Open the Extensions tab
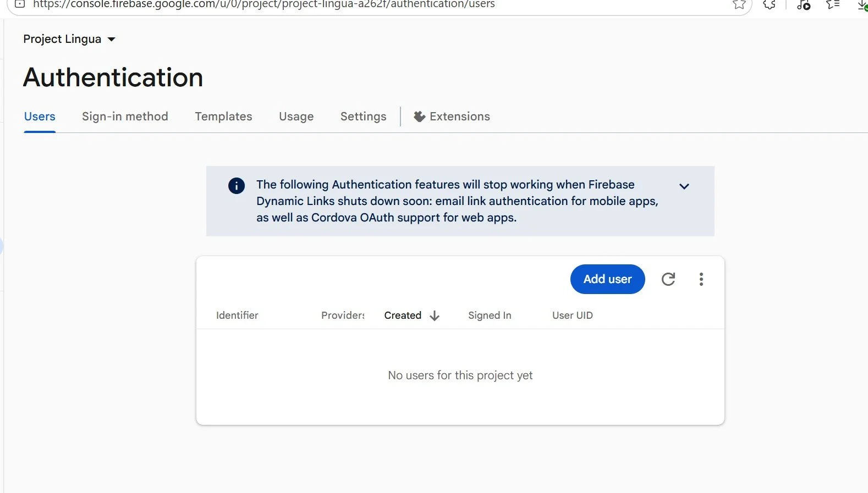 tap(452, 117)
